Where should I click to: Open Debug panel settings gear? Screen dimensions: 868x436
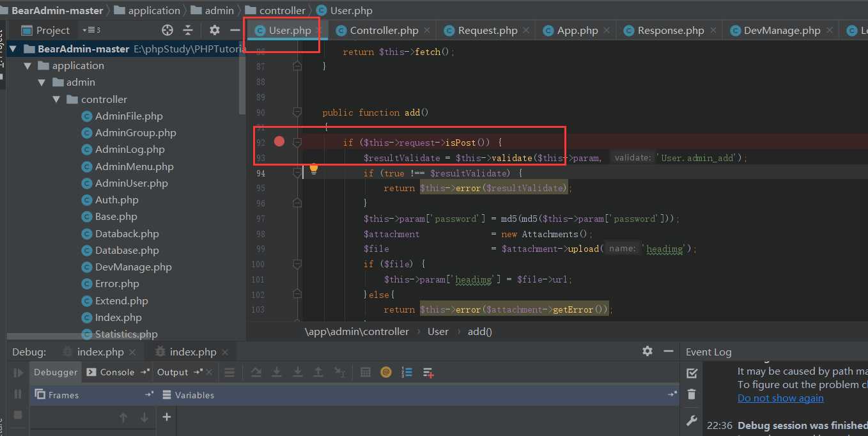click(647, 351)
